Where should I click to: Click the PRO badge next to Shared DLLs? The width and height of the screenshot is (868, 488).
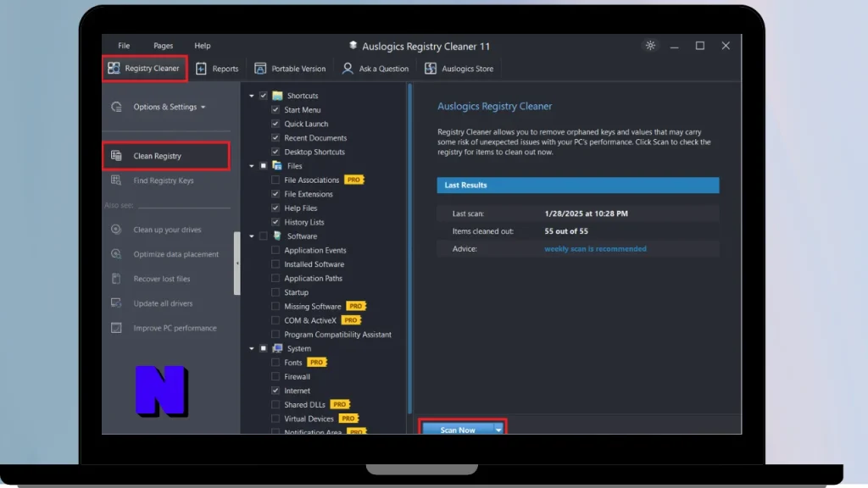tap(340, 404)
